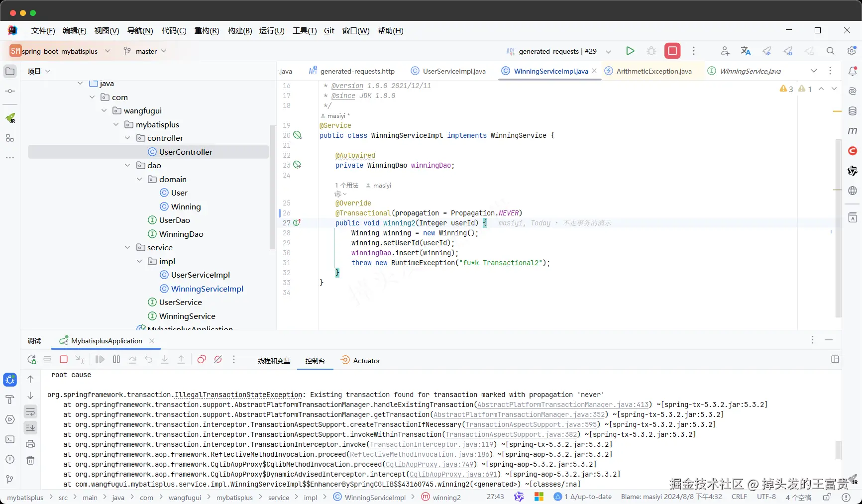Open the Build hammer icon in the left sidebar
The width and height of the screenshot is (862, 504).
[x=10, y=400]
